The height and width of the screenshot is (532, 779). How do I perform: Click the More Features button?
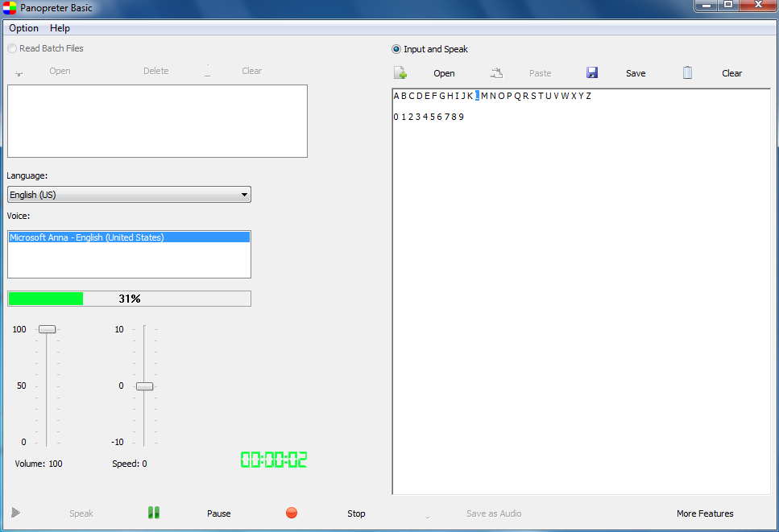705,513
